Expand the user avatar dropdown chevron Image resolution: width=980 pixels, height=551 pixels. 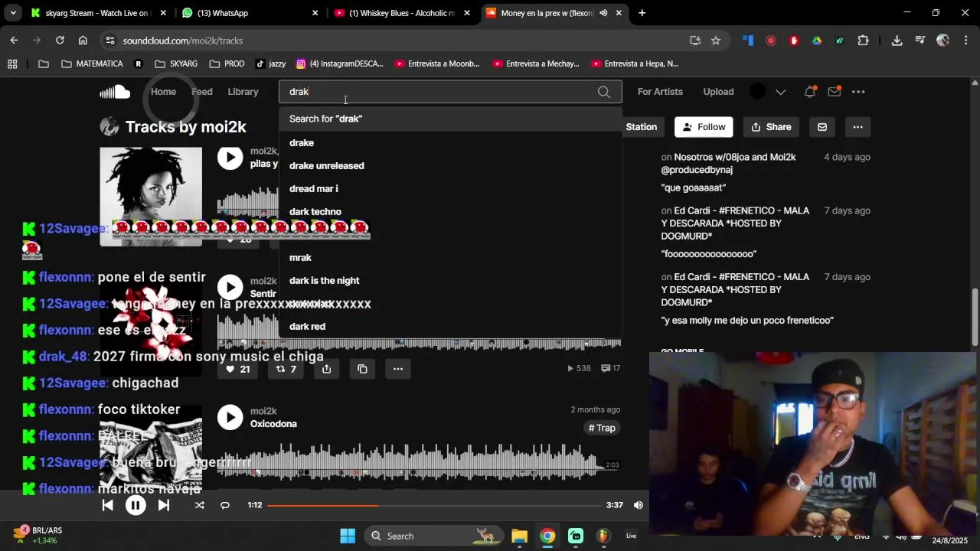(x=780, y=92)
